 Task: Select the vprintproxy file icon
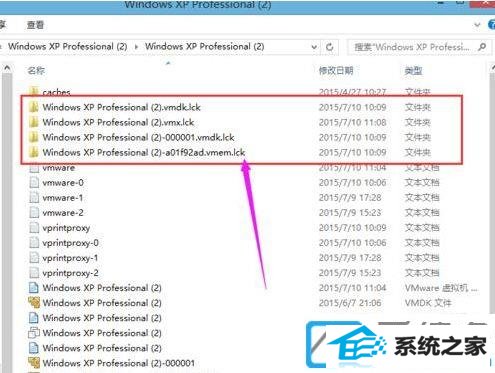pyautogui.click(x=34, y=227)
